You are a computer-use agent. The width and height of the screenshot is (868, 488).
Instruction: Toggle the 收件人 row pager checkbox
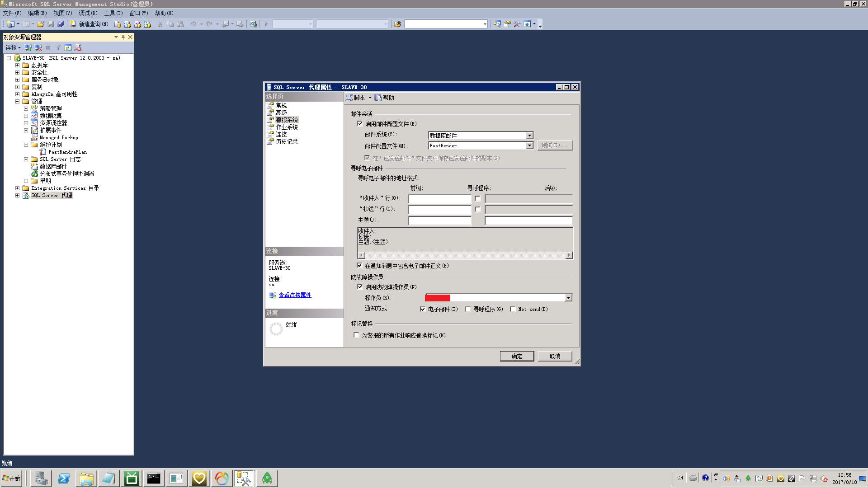(x=477, y=198)
